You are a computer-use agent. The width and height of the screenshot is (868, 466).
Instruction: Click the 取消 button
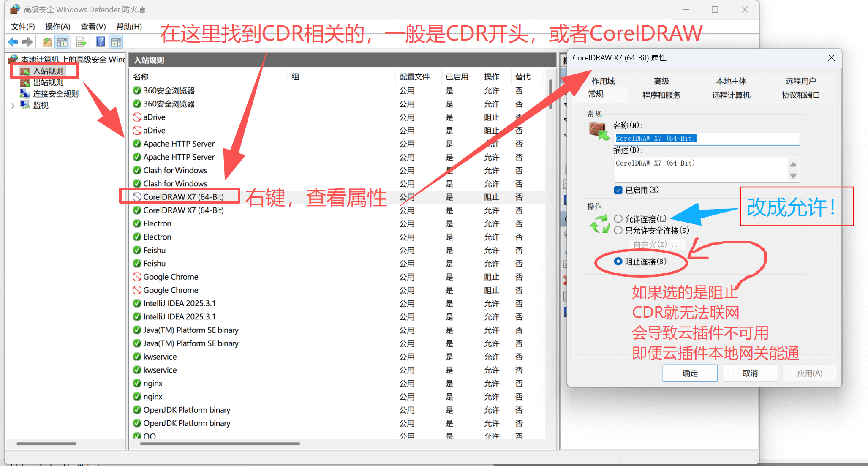click(x=750, y=373)
